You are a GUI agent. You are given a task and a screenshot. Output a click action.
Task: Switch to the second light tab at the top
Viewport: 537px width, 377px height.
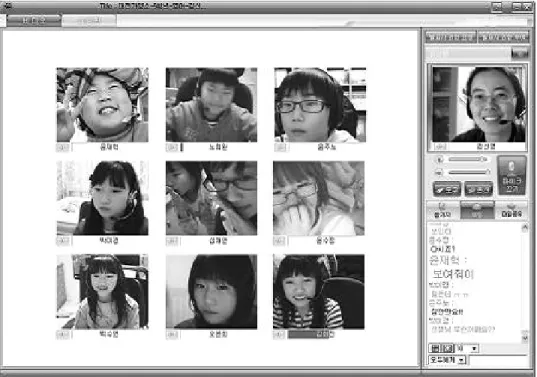89,21
